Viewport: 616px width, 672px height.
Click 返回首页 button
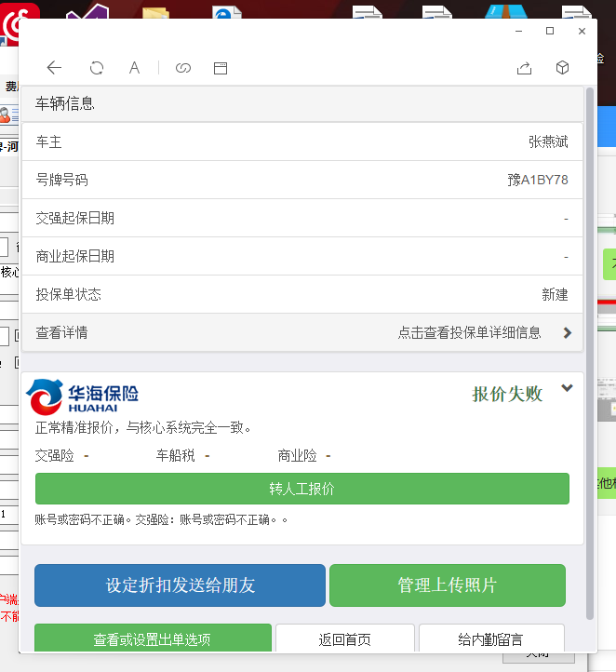(345, 638)
